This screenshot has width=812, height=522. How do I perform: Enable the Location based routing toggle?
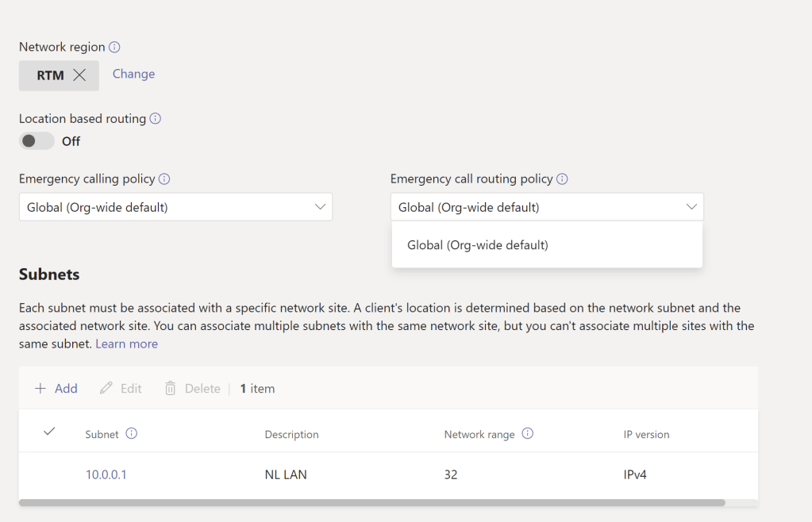click(x=37, y=141)
